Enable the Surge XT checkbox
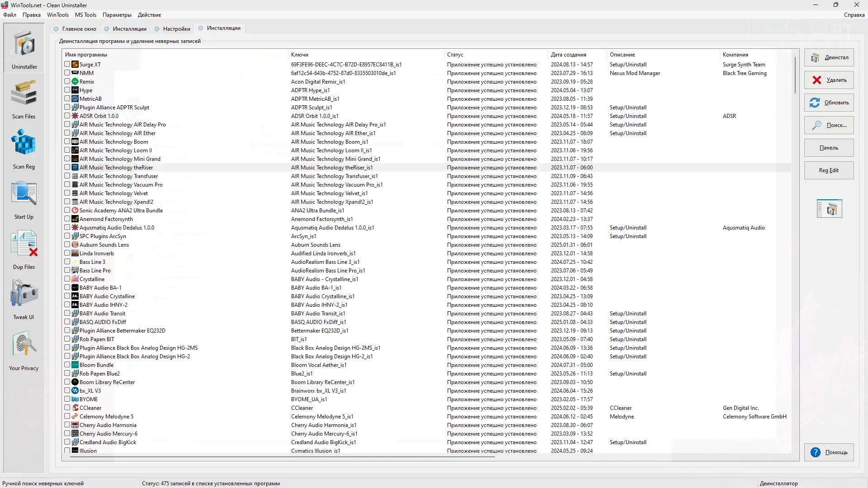The width and height of the screenshot is (868, 488). click(67, 64)
